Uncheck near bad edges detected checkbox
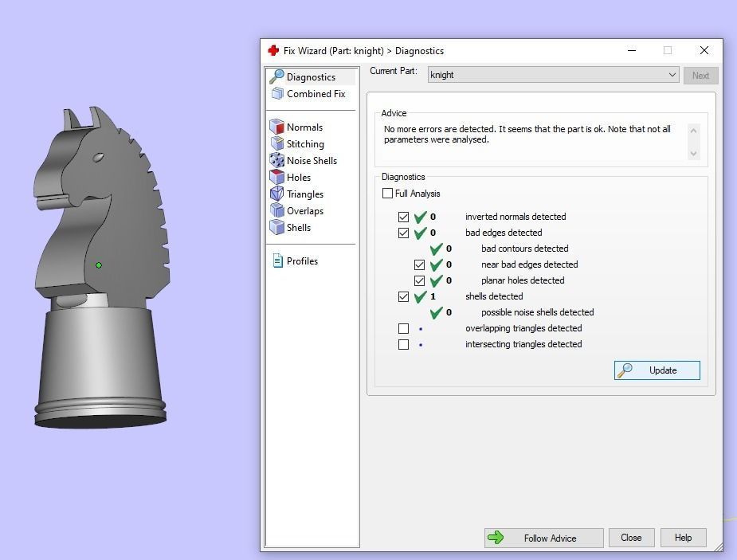The width and height of the screenshot is (737, 560). [x=419, y=265]
